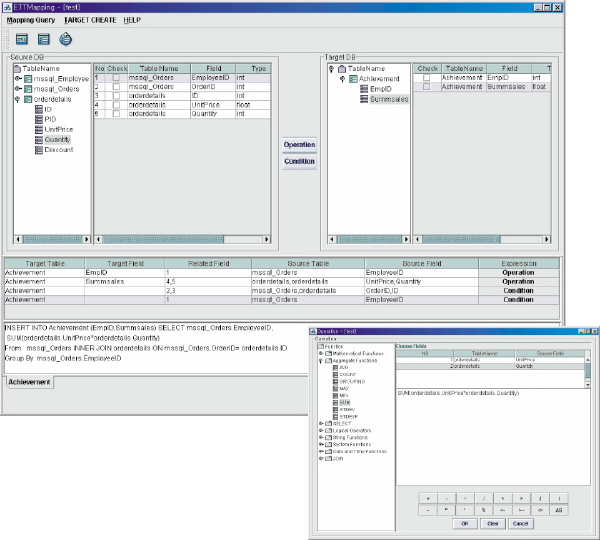Select the Discount column icon in source tree
600x540 pixels.
coord(39,150)
